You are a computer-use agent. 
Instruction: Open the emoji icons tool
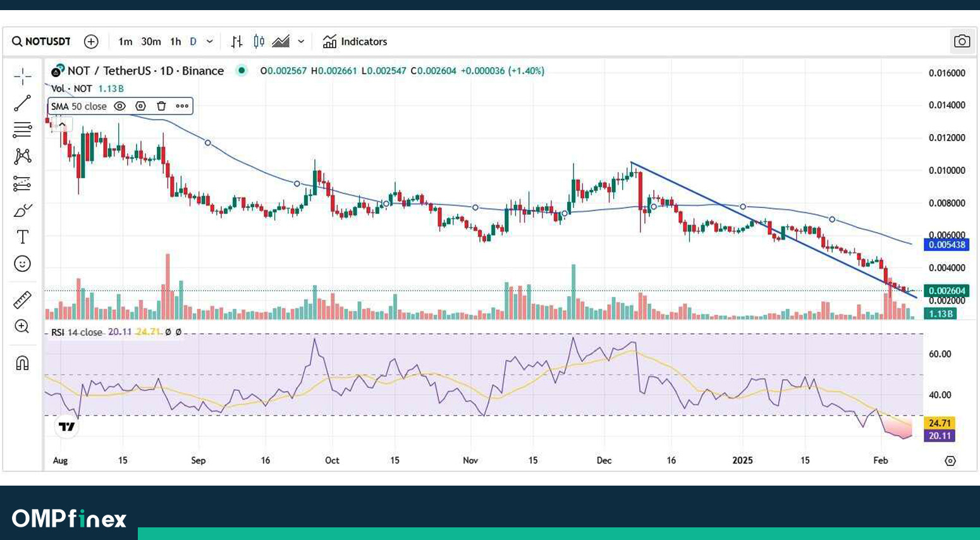click(x=22, y=264)
